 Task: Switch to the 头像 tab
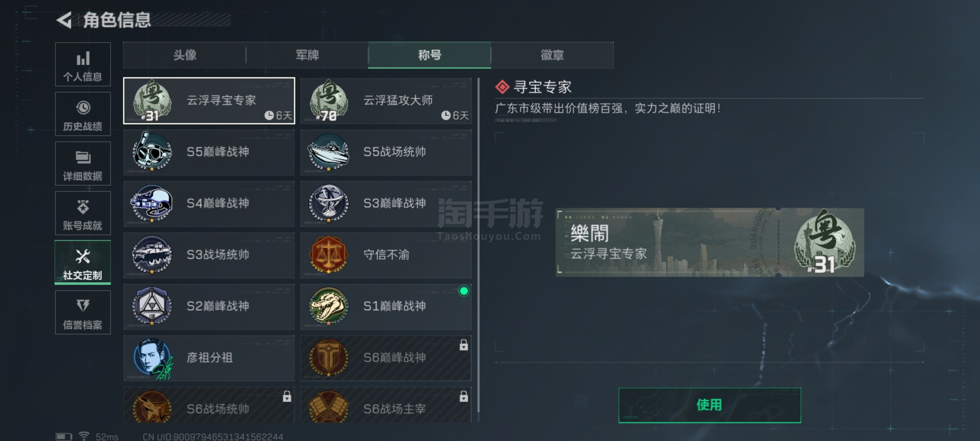coord(185,55)
